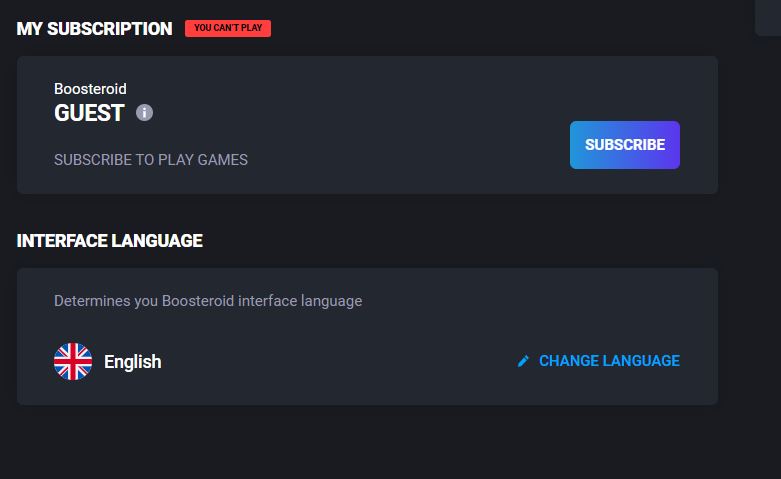Select the GUEST plan title
781x479 pixels.
tap(89, 113)
